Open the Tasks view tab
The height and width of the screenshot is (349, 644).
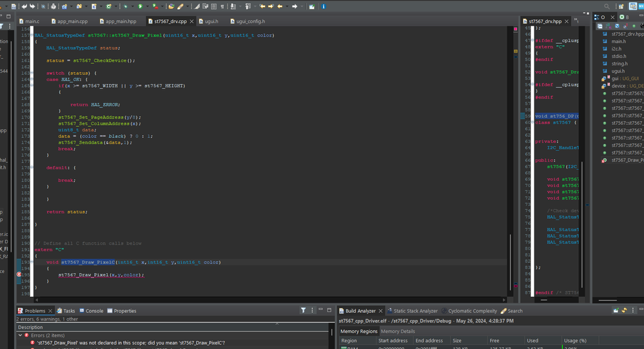point(66,311)
